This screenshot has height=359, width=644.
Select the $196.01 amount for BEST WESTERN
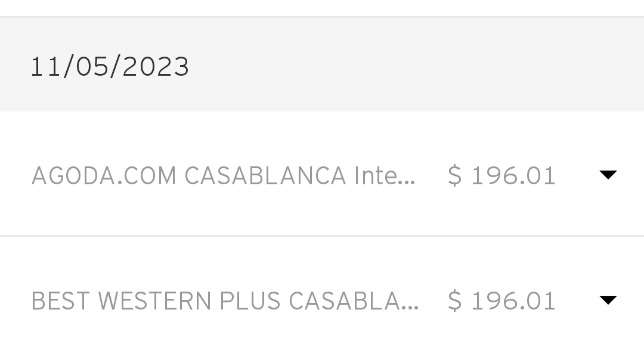(x=501, y=301)
